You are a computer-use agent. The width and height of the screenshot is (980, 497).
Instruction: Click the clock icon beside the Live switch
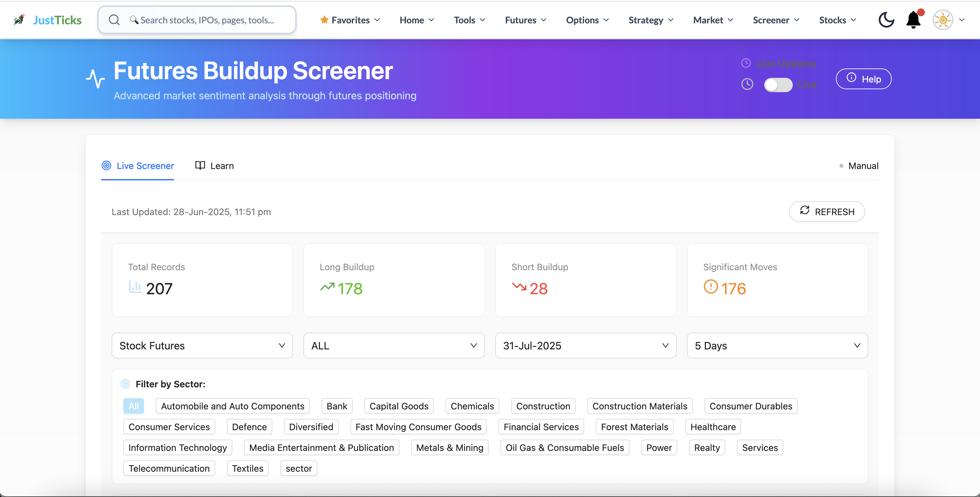(x=747, y=84)
